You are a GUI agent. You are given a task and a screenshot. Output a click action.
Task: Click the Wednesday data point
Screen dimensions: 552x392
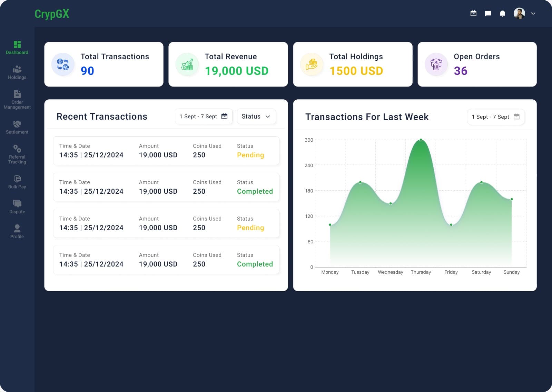click(391, 203)
